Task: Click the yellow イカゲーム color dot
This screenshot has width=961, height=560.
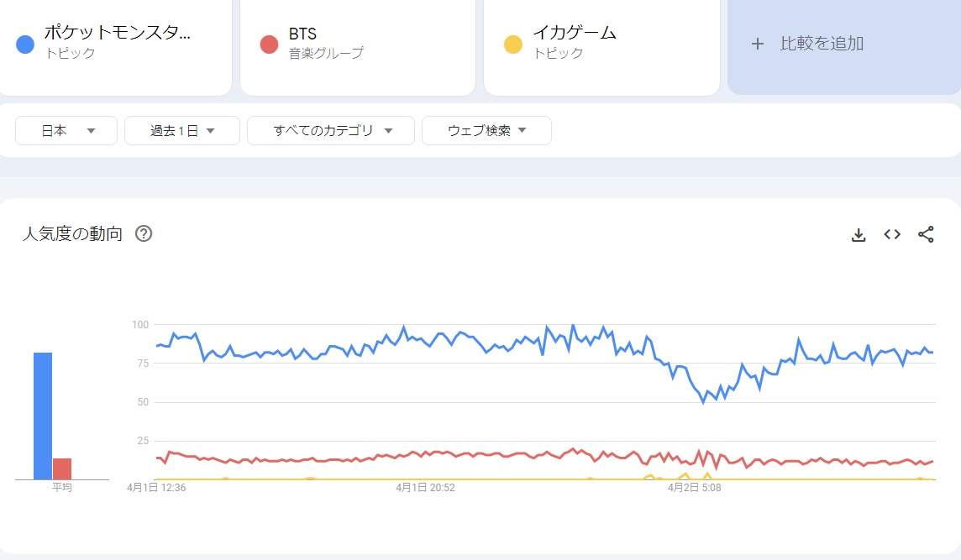Action: (x=512, y=44)
